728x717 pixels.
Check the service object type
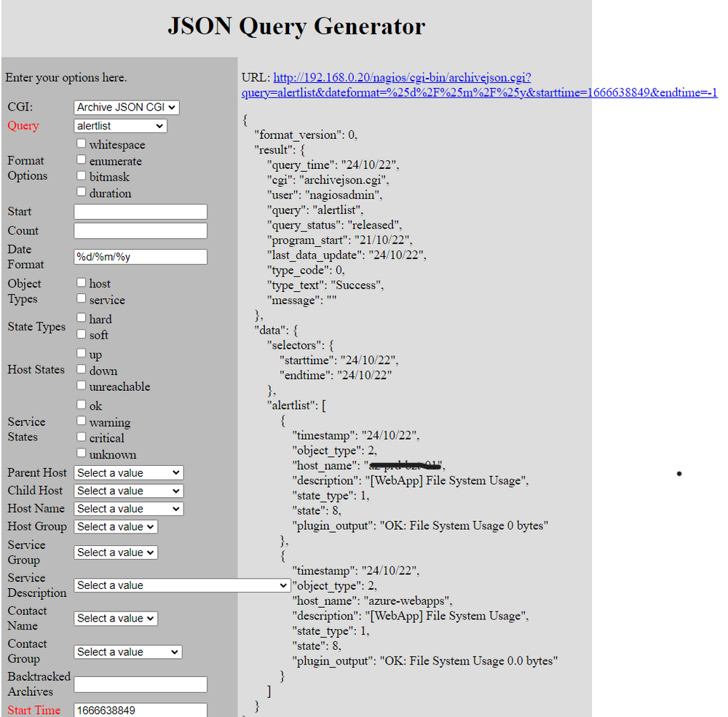tap(81, 299)
